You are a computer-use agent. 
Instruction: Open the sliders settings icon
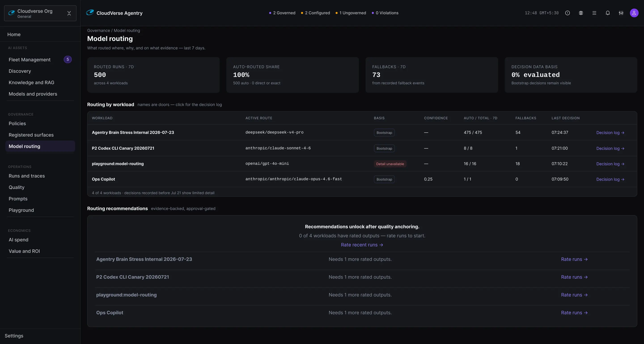(x=621, y=13)
